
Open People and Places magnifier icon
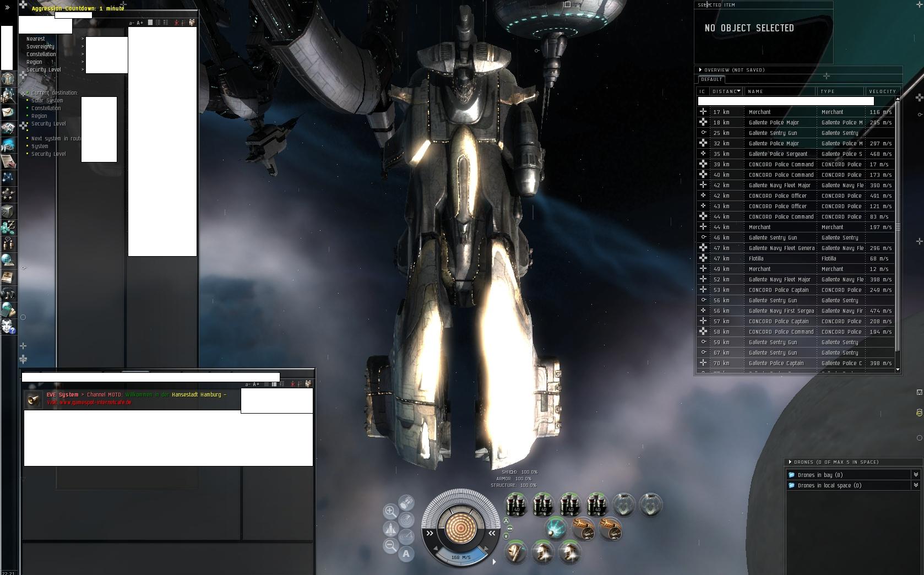coord(8,95)
